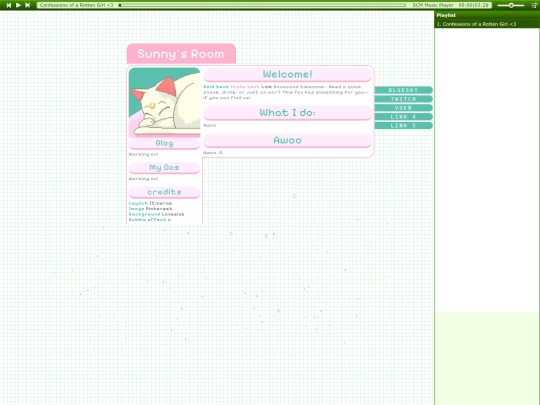540x405 pixels.
Task: Open the VGEN link button
Action: click(403, 108)
